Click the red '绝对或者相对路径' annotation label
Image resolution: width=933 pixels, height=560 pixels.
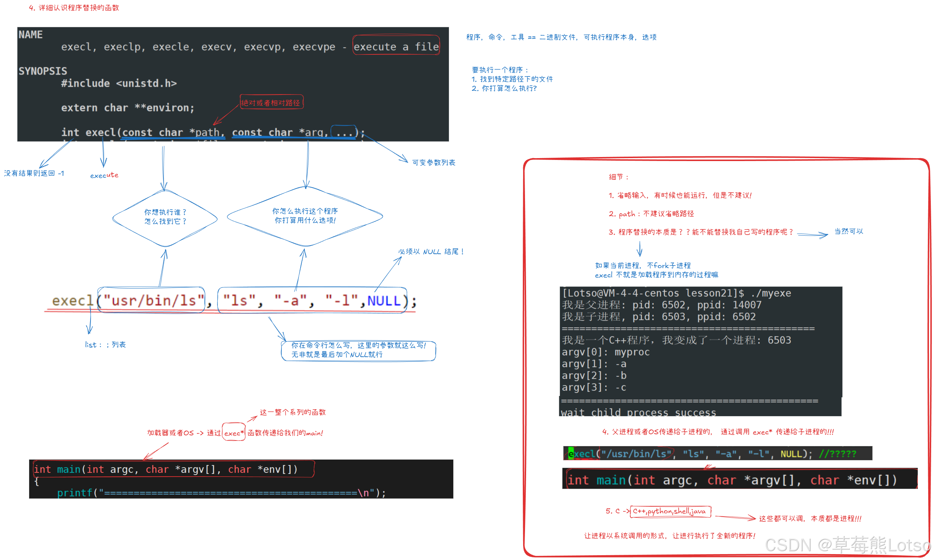pyautogui.click(x=271, y=103)
